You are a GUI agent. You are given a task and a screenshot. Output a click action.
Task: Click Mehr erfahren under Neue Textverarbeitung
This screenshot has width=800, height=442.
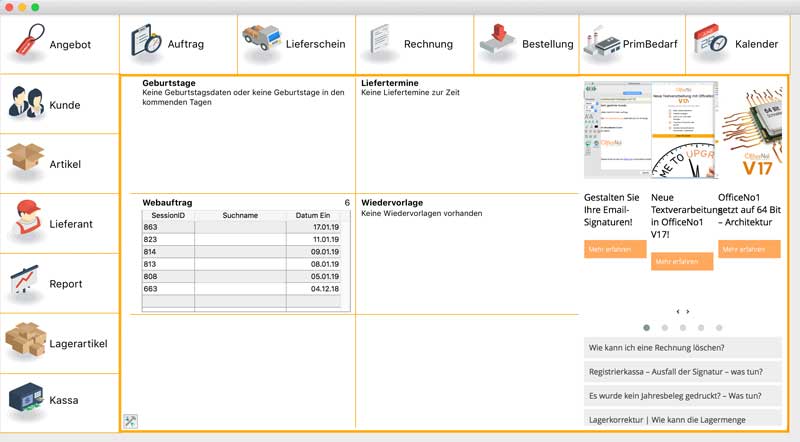pos(682,261)
